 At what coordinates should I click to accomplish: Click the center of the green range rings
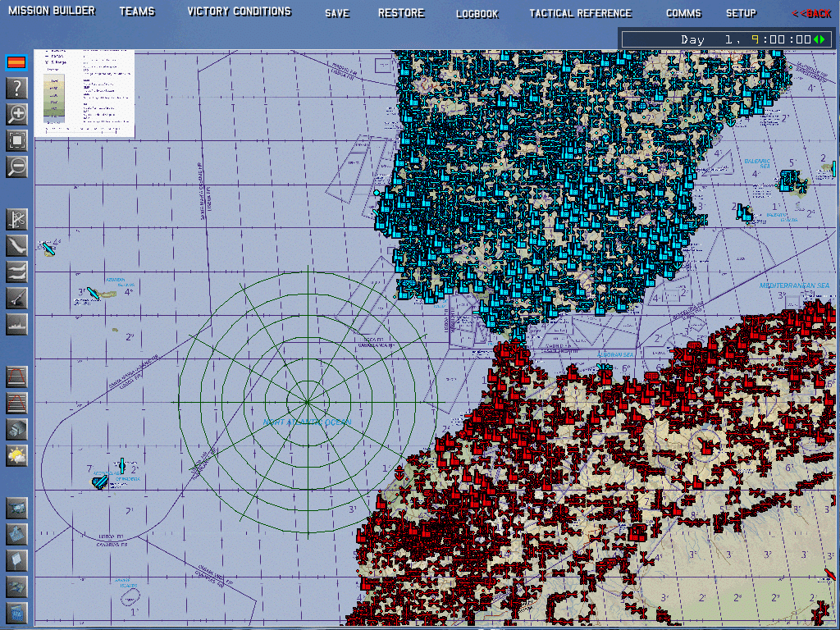point(308,401)
